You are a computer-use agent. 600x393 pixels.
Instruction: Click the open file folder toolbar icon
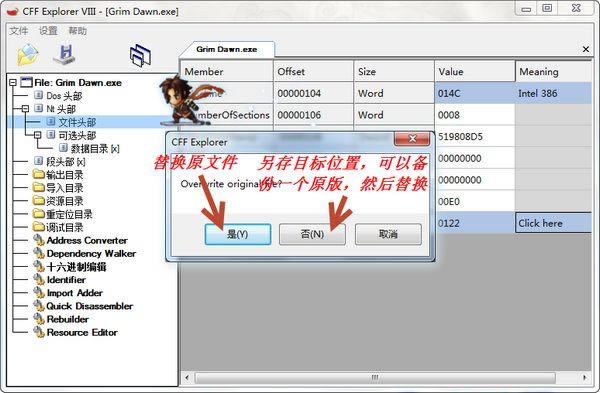pyautogui.click(x=28, y=55)
